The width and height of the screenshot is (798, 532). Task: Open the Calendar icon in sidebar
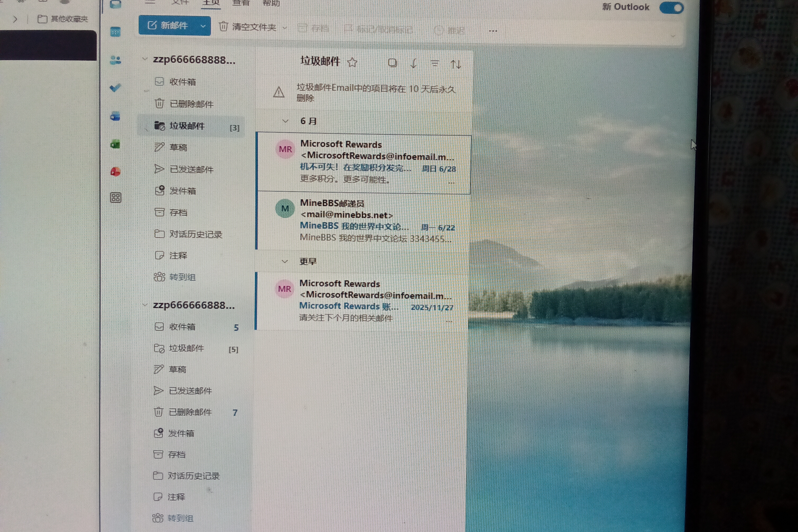coord(115,32)
